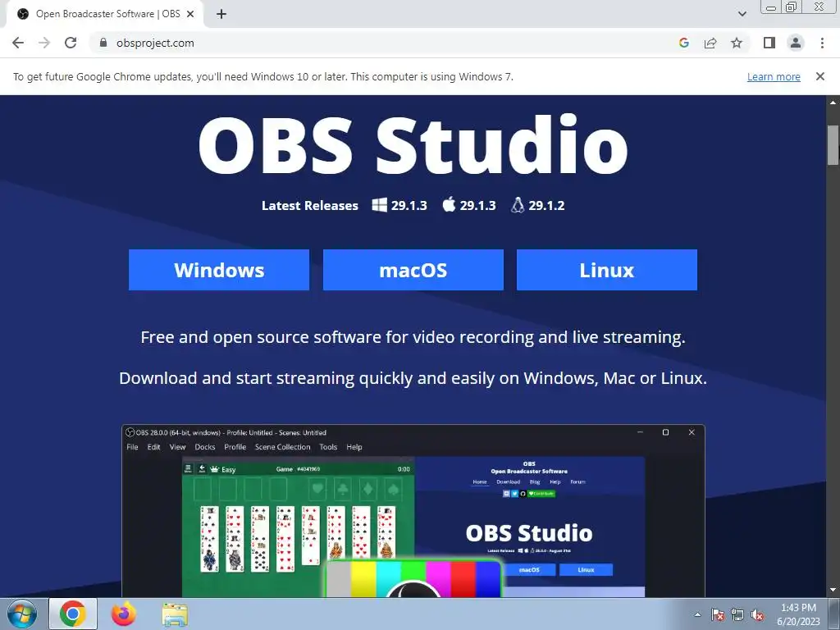The width and height of the screenshot is (840, 630).
Task: Click the network tray icon
Action: coord(737,614)
